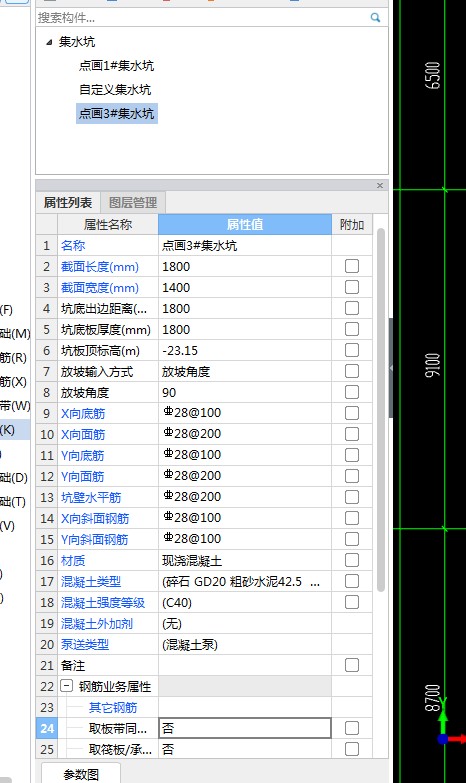Check 附加 box for 截面长度
The width and height of the screenshot is (466, 783).
pyautogui.click(x=352, y=266)
